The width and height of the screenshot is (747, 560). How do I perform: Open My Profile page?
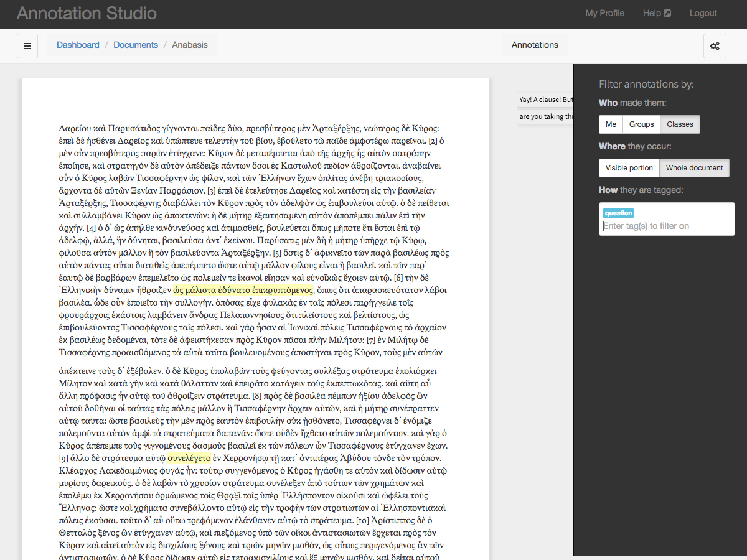tap(604, 13)
